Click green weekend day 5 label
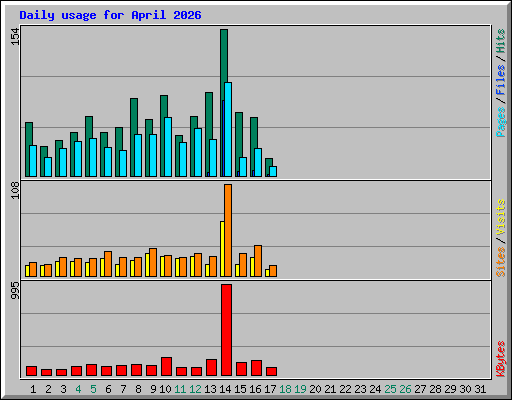The height and width of the screenshot is (400, 512). coord(93,389)
